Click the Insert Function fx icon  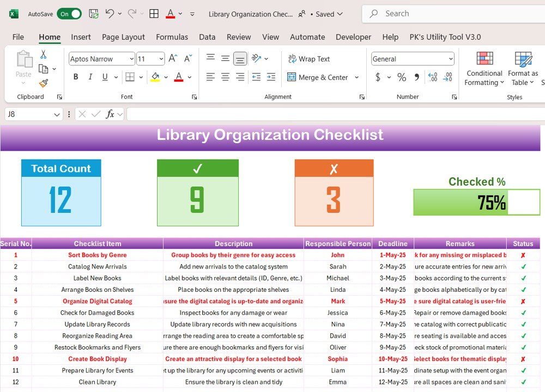pyautogui.click(x=110, y=114)
